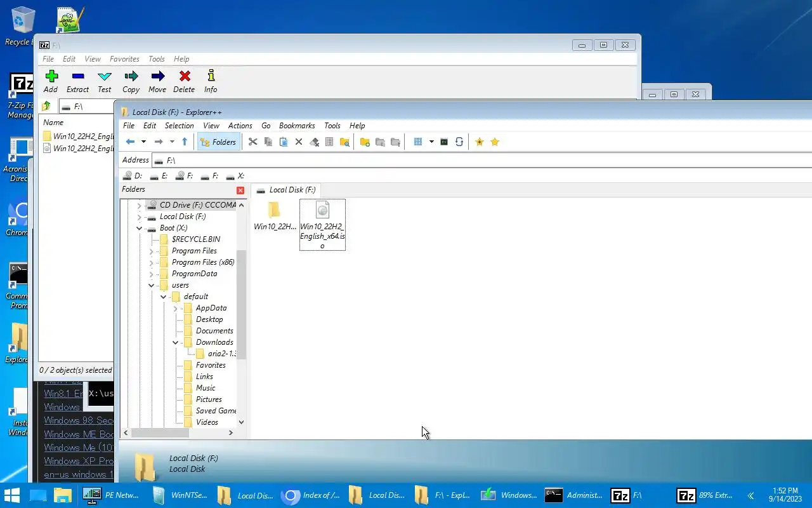
Task: Switch to drive E: in drives bar
Action: [x=159, y=176]
